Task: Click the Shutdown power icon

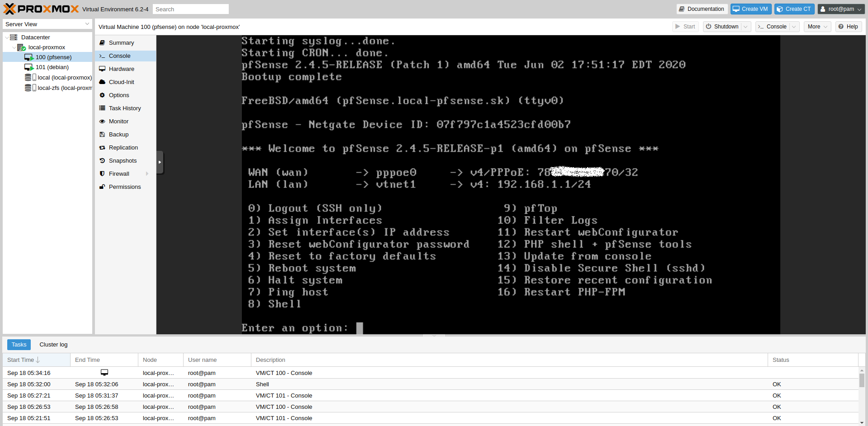Action: pyautogui.click(x=708, y=27)
